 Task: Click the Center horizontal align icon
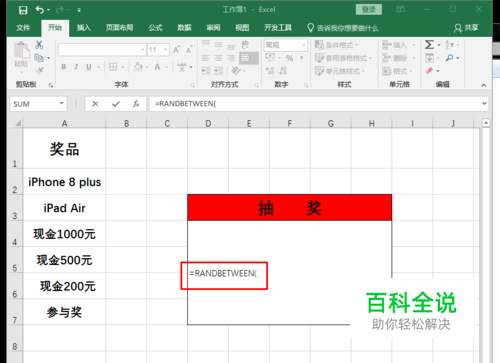218,58
